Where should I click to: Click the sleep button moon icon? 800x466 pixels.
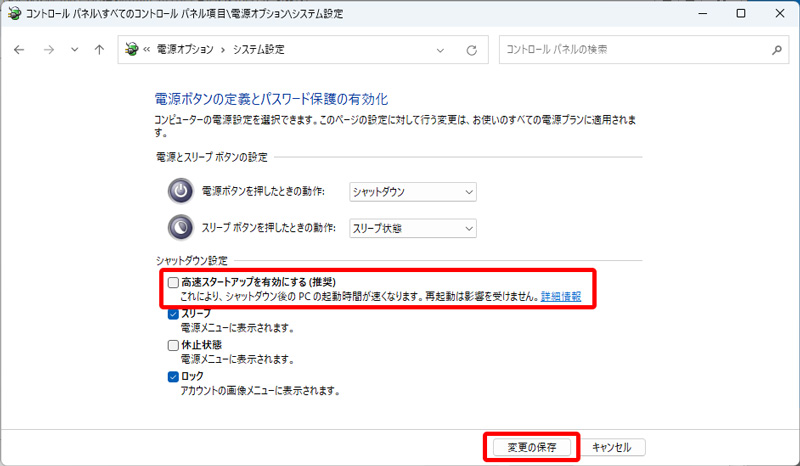pyautogui.click(x=180, y=228)
